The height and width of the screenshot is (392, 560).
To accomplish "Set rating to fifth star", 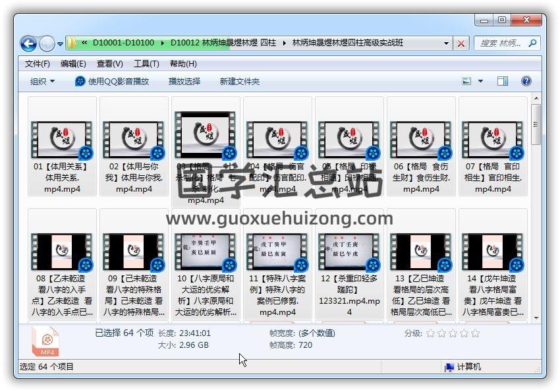I will (475, 333).
